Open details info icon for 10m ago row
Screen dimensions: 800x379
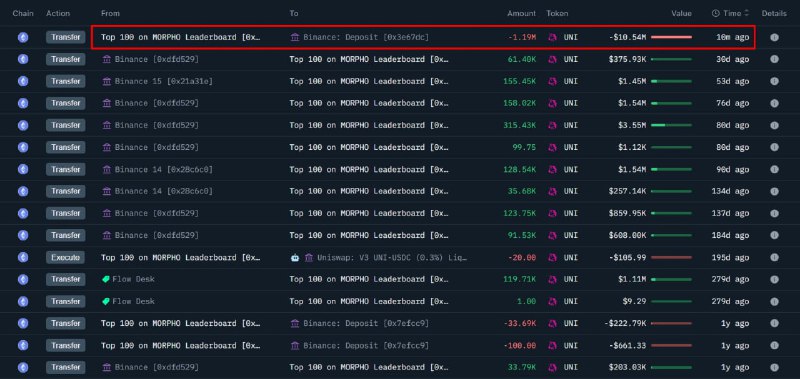[774, 37]
